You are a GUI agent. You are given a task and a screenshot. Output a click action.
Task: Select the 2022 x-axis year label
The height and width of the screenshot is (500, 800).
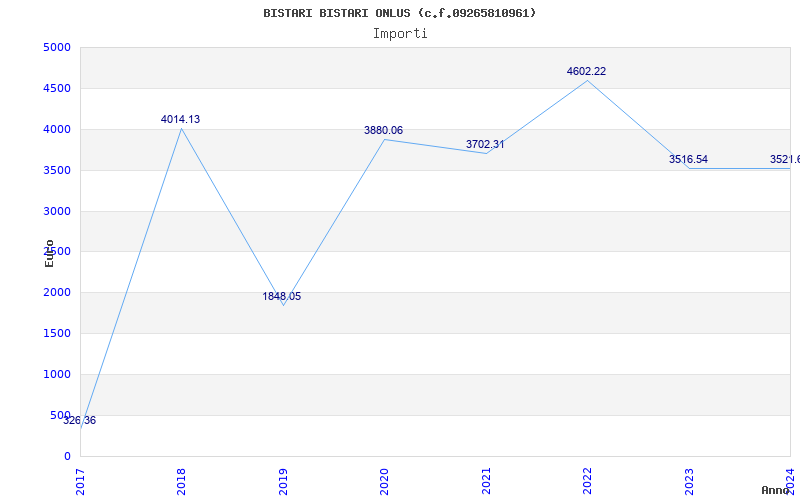tap(587, 482)
